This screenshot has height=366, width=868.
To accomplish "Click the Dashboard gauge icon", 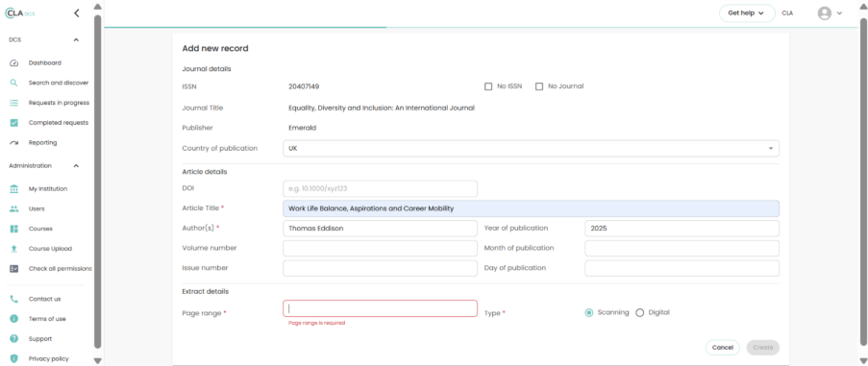I will (14, 63).
